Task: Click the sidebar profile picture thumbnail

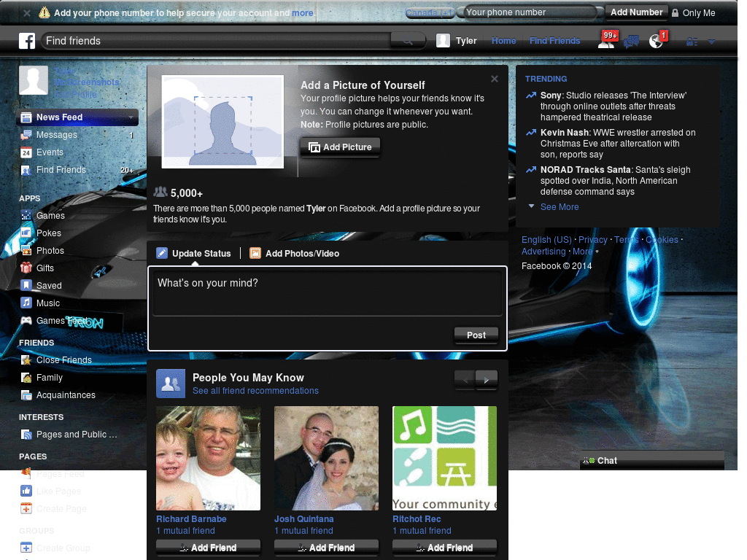Action: 34,80
